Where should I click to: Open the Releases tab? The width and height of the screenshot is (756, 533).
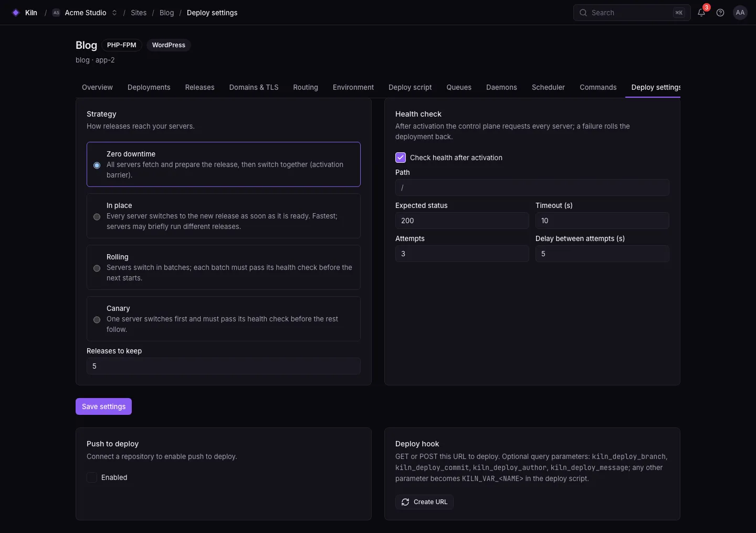tap(200, 87)
